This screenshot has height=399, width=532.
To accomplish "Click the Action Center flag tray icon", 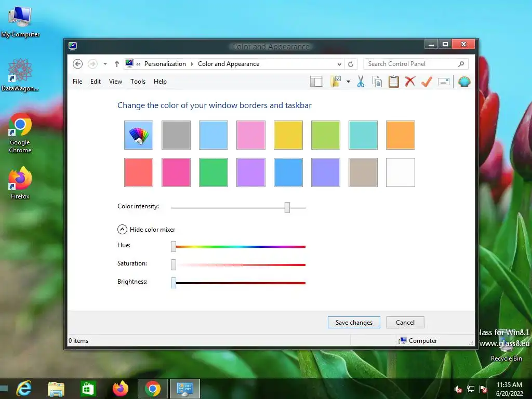I will (x=483, y=389).
